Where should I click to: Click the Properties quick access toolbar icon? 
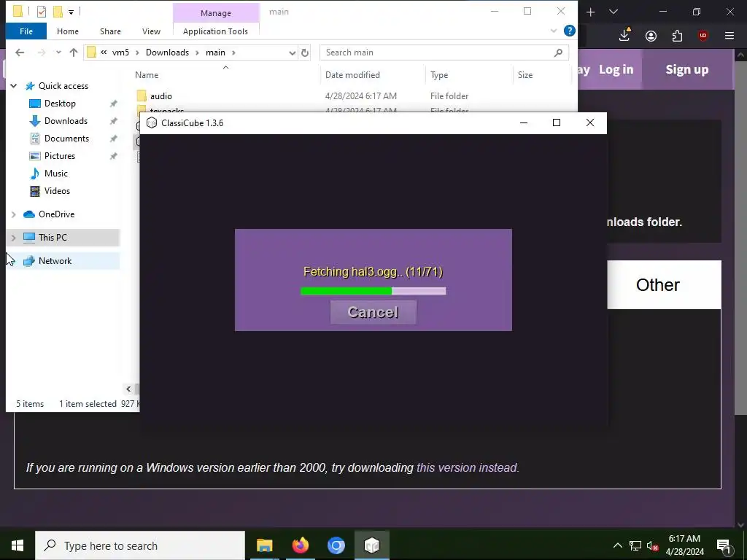click(x=42, y=11)
